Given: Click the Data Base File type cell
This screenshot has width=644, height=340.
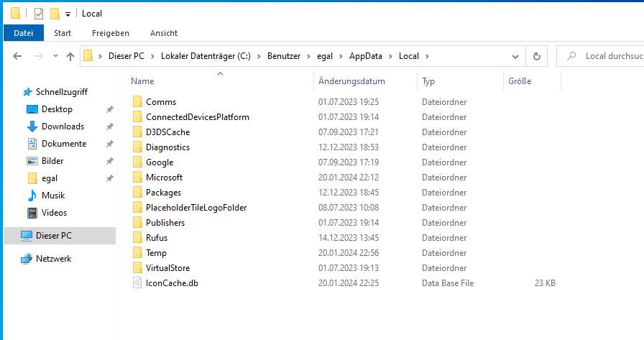Looking at the screenshot, I should 448,283.
